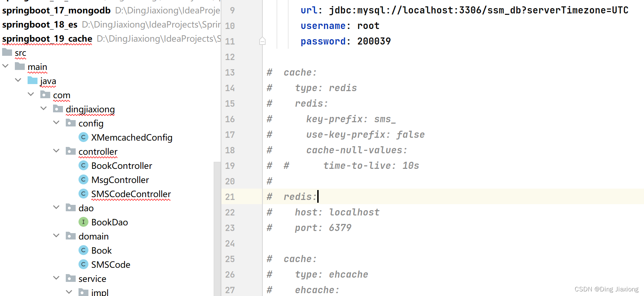Viewport: 644px width, 296px height.
Task: Click the domain package folder icon
Action: 71,236
